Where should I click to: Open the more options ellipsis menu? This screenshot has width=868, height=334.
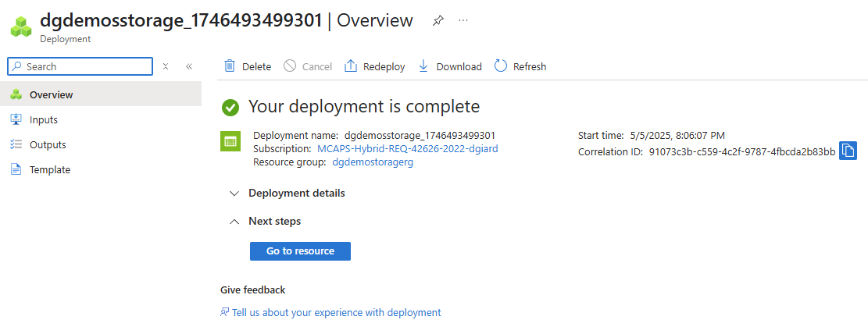(x=463, y=21)
